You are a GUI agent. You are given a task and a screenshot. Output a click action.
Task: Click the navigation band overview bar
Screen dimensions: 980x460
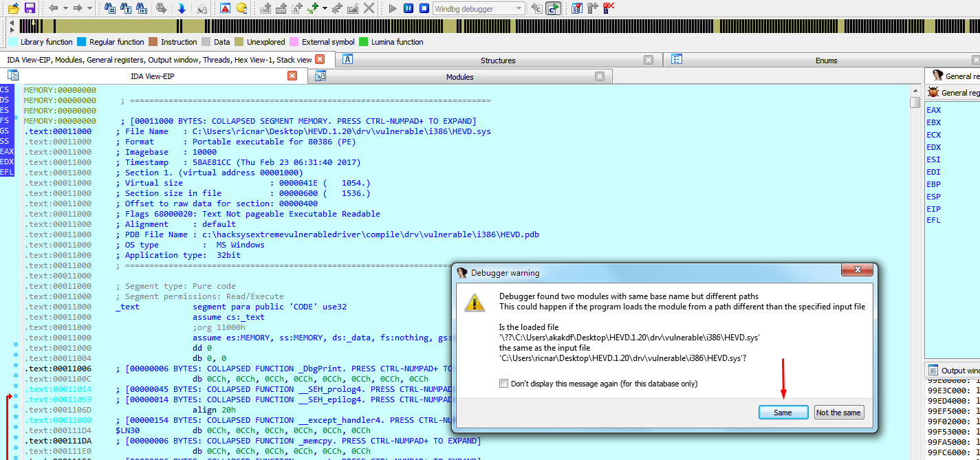click(x=481, y=26)
